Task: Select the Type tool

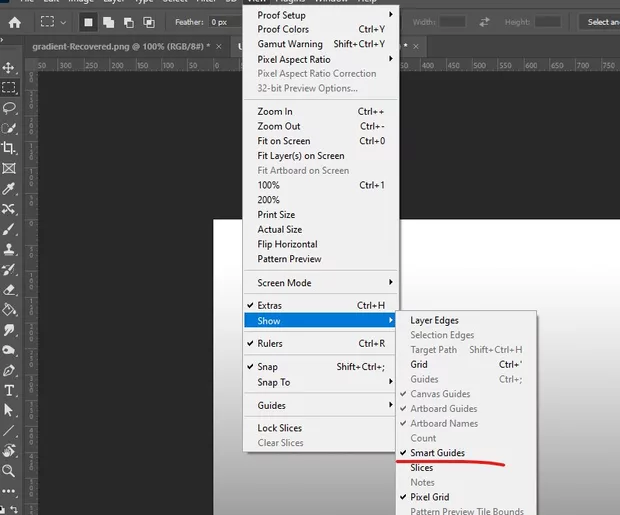Action: (9, 391)
